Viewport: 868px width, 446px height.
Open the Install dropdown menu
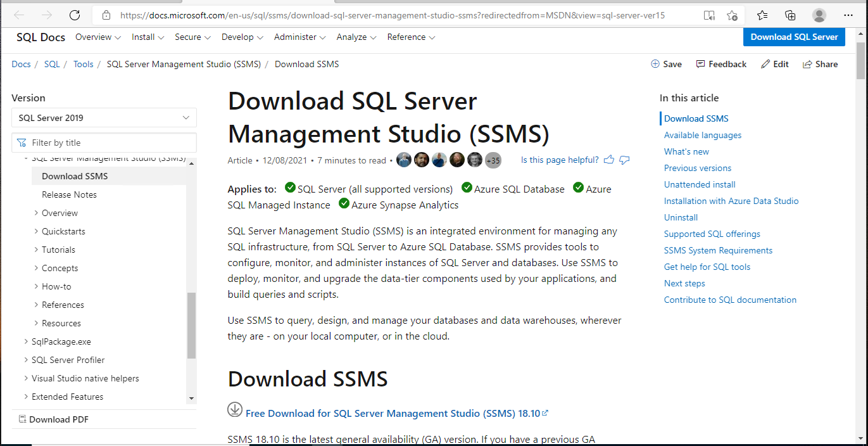(148, 37)
